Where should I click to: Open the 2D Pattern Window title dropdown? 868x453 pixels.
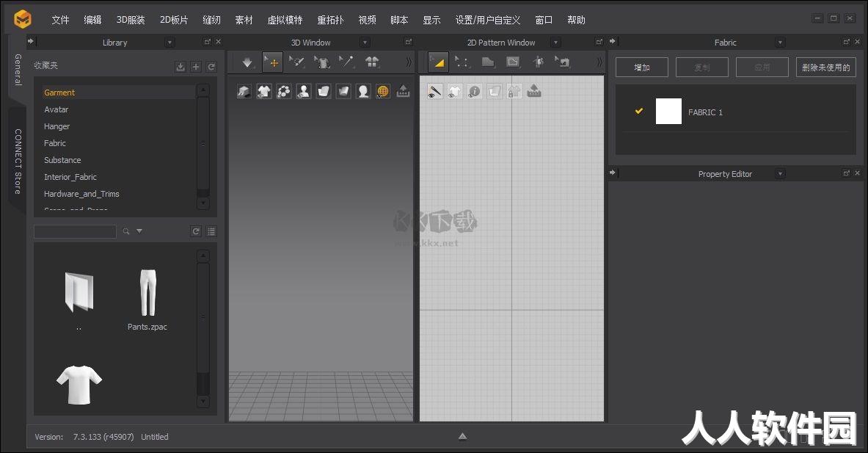(x=555, y=43)
